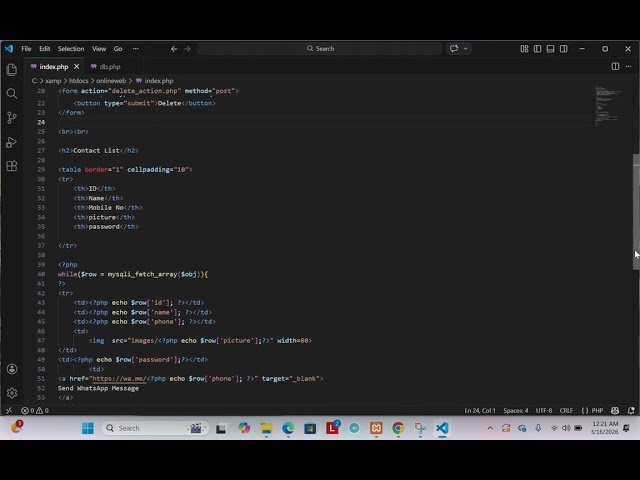Image resolution: width=640 pixels, height=480 pixels.
Task: Change indentation via Spaces: 4
Action: [516, 411]
